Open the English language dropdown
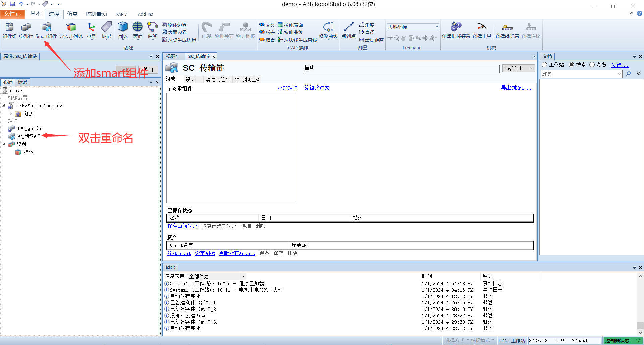 (x=519, y=68)
